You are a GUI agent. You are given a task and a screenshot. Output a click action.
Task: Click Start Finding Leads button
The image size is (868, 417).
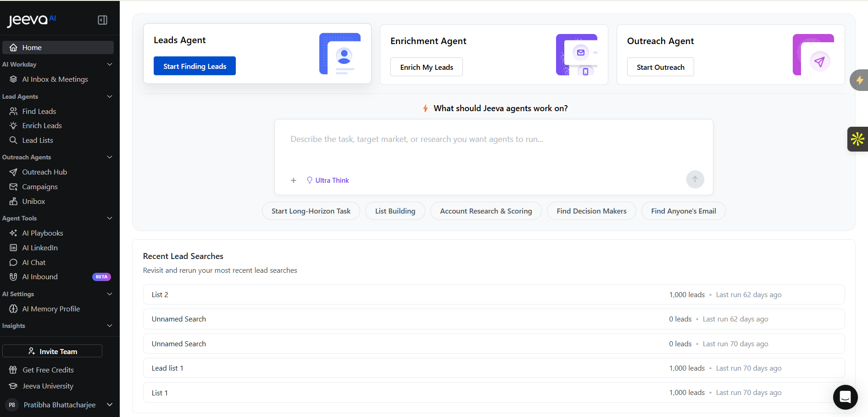pyautogui.click(x=195, y=66)
